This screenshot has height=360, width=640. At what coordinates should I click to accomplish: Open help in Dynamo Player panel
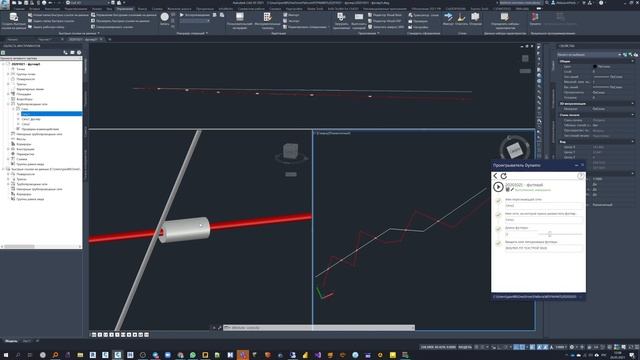click(580, 176)
